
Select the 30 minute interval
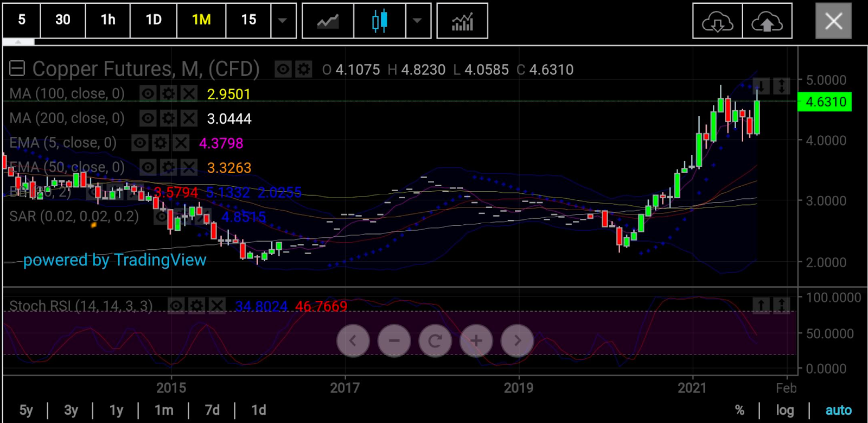point(63,20)
